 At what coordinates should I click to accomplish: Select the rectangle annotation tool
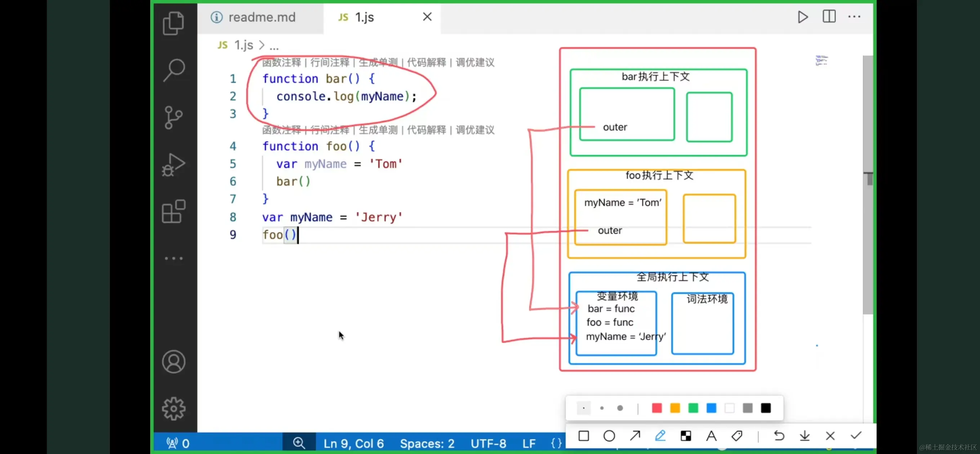[x=584, y=435]
